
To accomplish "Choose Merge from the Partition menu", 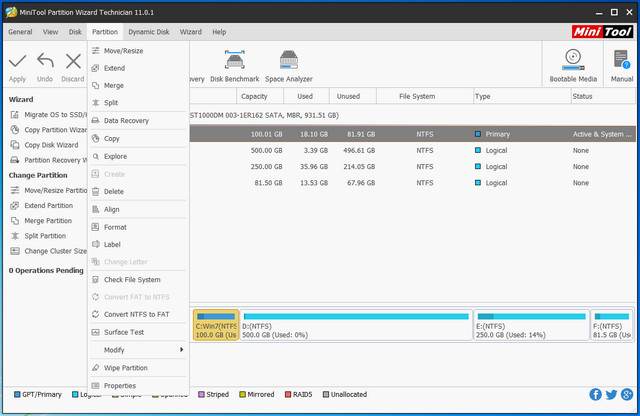I will (138, 85).
